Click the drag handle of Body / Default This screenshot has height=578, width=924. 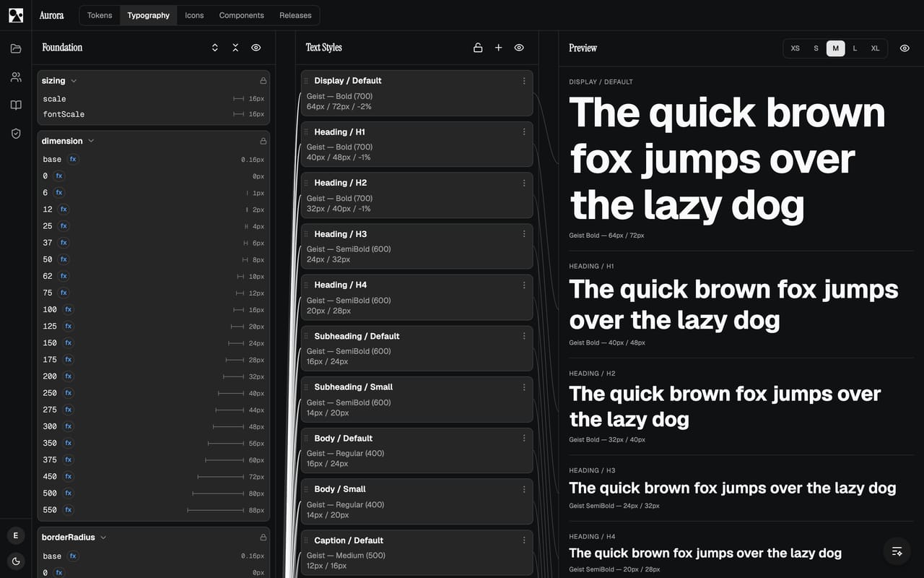tap(306, 439)
